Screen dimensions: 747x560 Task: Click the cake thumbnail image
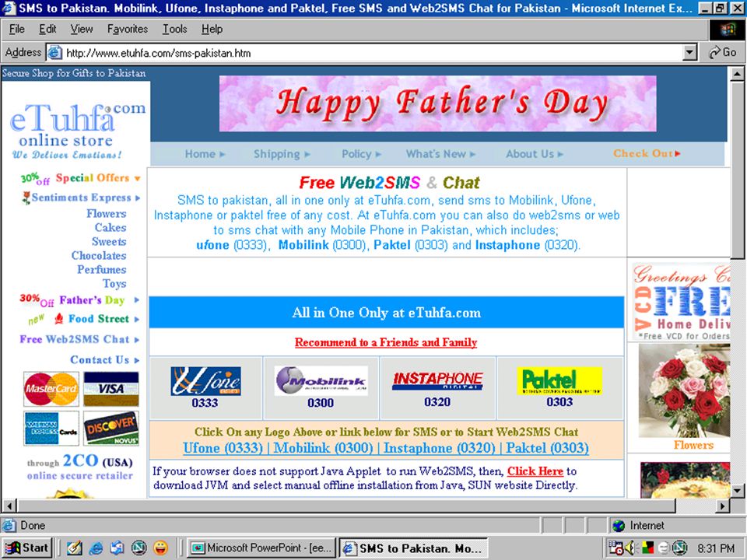[x=685, y=480]
